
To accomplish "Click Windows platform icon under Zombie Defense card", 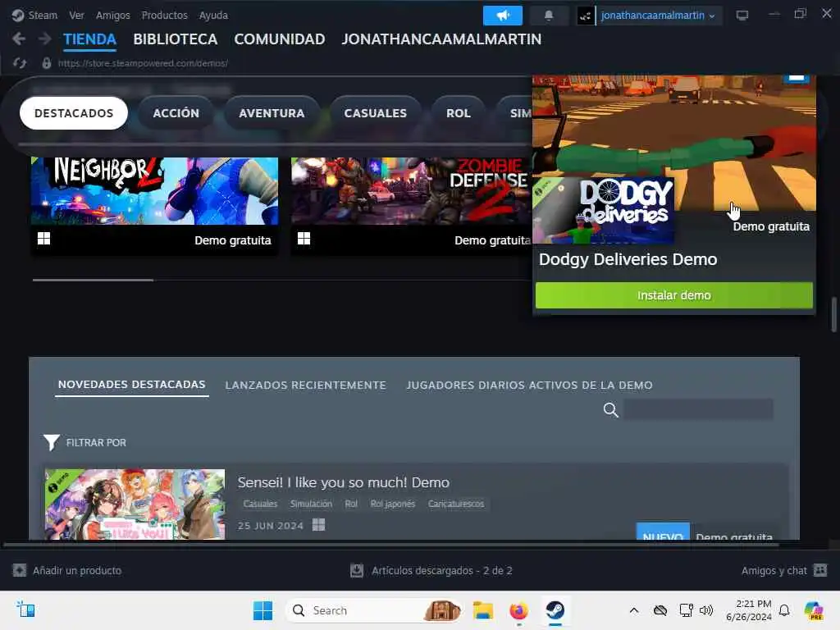I will (304, 239).
